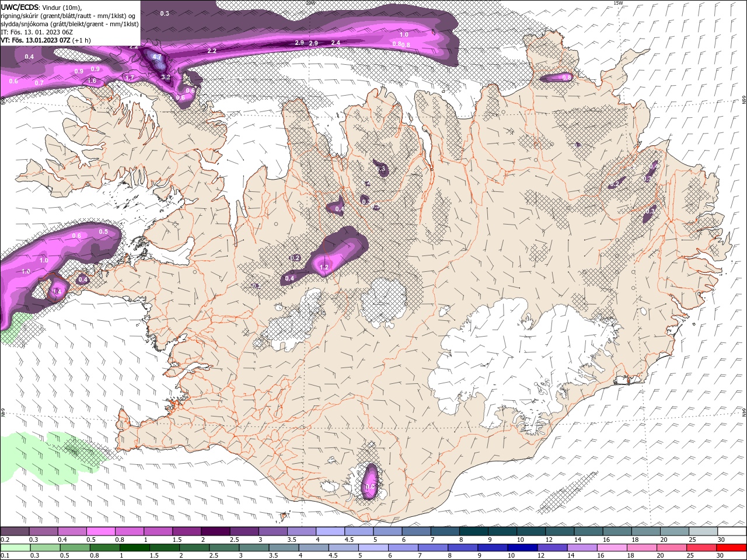Click the '4.7' snowfall peak value on the map
This screenshot has height=560, width=747.
[157, 57]
